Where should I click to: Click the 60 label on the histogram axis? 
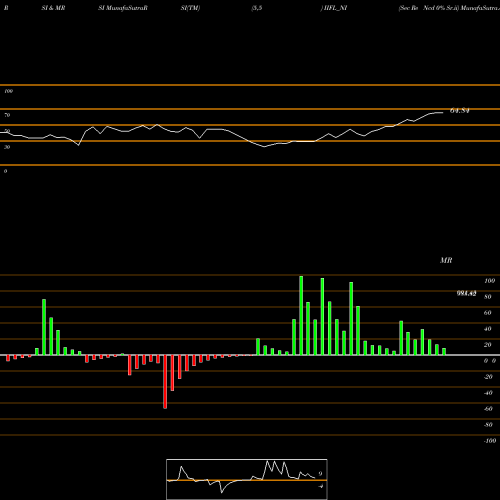pos(488,313)
